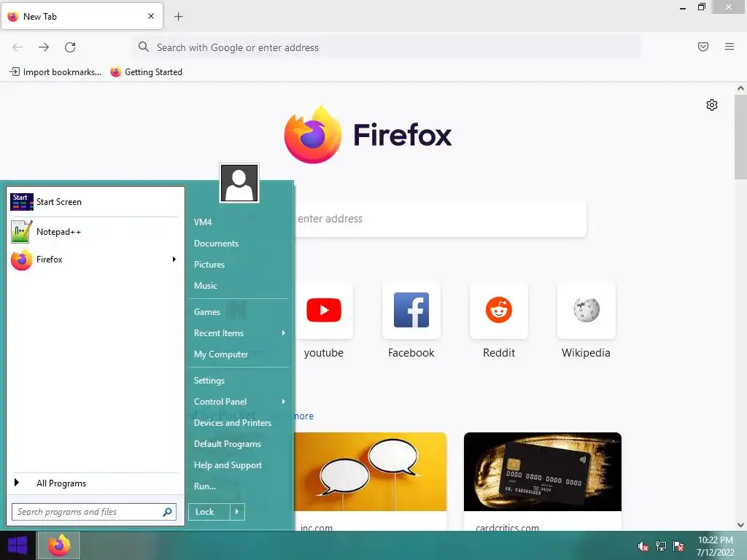The image size is (747, 560).
Task: Expand Control Panel submenu
Action: 239,402
